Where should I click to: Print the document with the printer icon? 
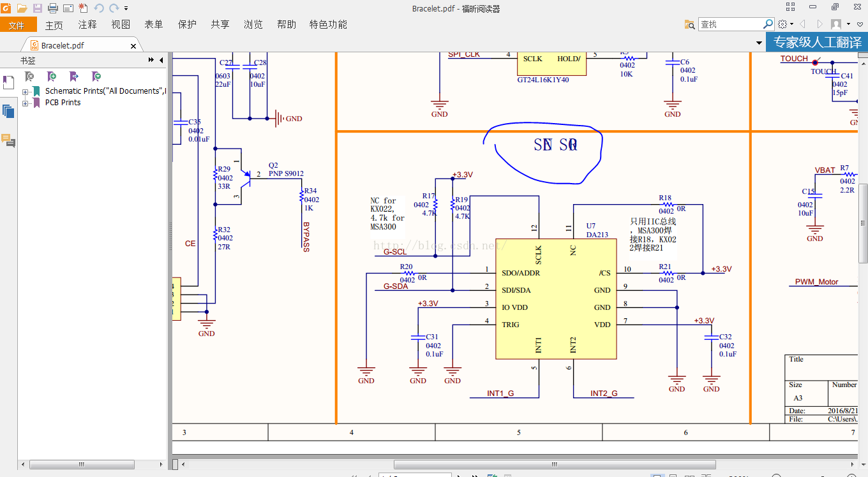(53, 8)
